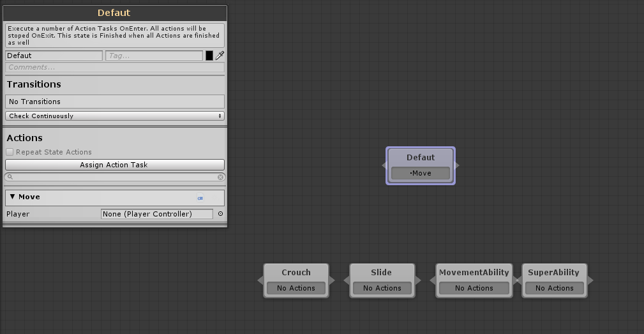
Task: Click No Actions in Crouch node
Action: tap(296, 289)
